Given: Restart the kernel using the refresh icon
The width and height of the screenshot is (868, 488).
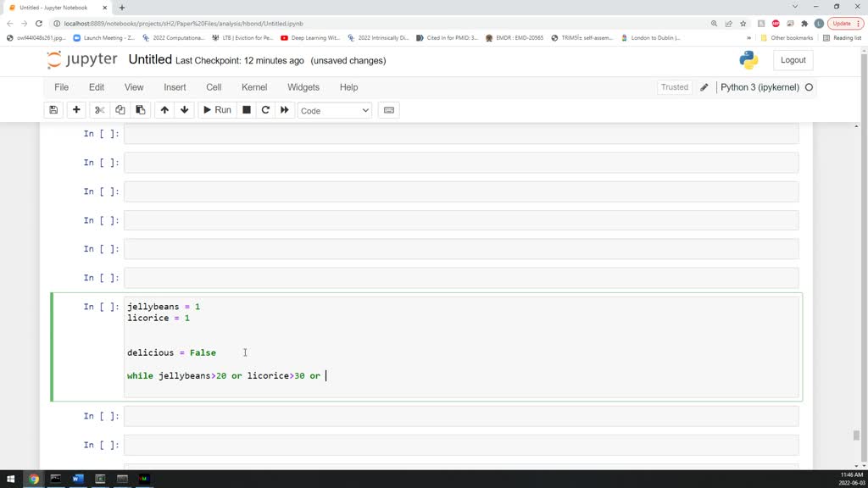Looking at the screenshot, I should coord(264,109).
